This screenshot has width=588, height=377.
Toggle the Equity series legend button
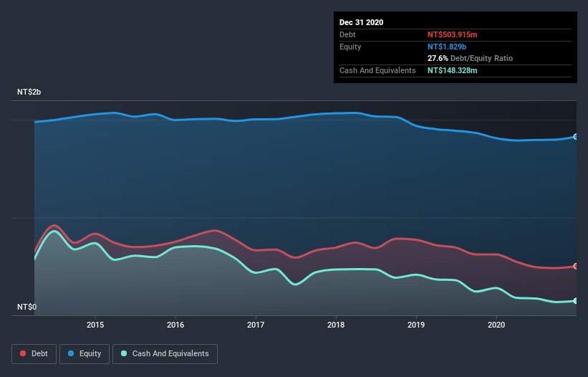coord(85,354)
